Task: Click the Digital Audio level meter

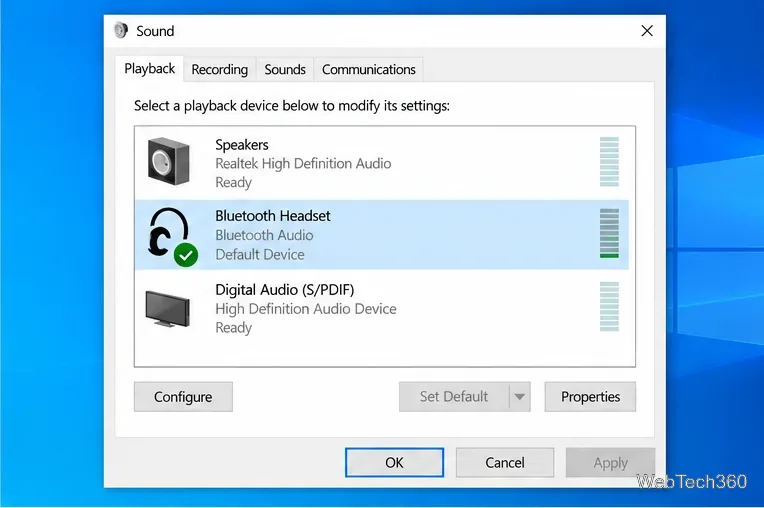Action: pos(609,306)
